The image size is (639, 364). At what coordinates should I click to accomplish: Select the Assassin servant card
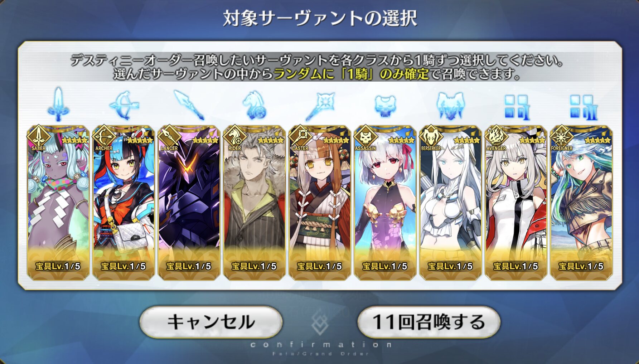(x=385, y=202)
